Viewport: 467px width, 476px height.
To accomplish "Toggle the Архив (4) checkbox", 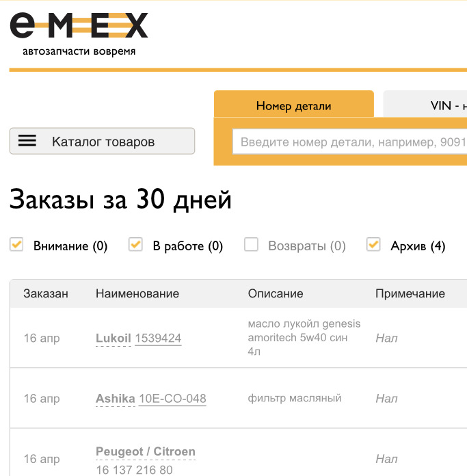I will click(x=373, y=245).
